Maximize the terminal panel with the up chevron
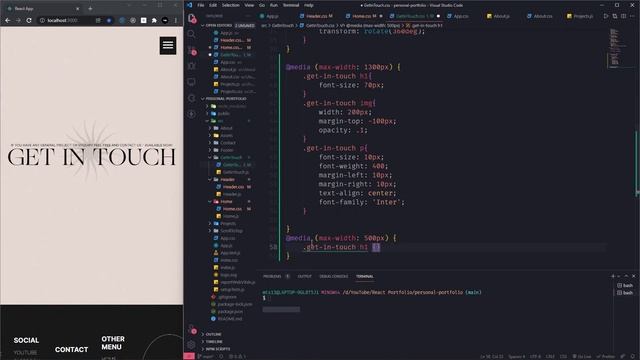The width and height of the screenshot is (640, 360). [626, 276]
